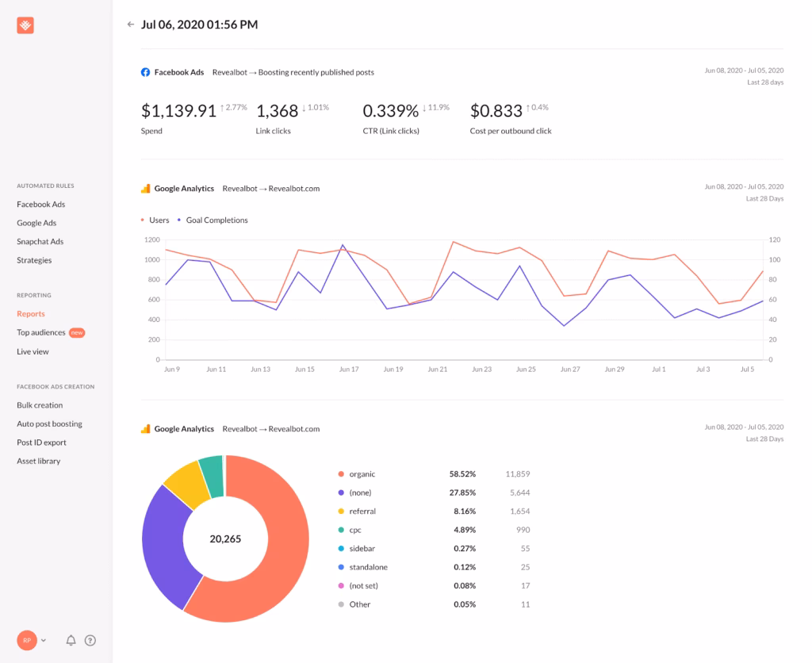This screenshot has height=663, width=812.
Task: Open Live view in the sidebar
Action: coord(33,351)
